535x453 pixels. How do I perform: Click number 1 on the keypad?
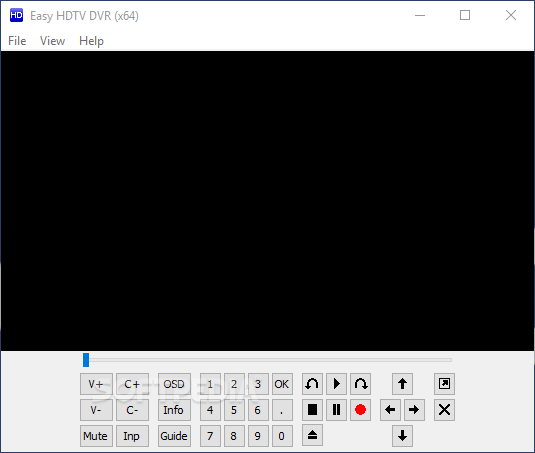pyautogui.click(x=210, y=384)
